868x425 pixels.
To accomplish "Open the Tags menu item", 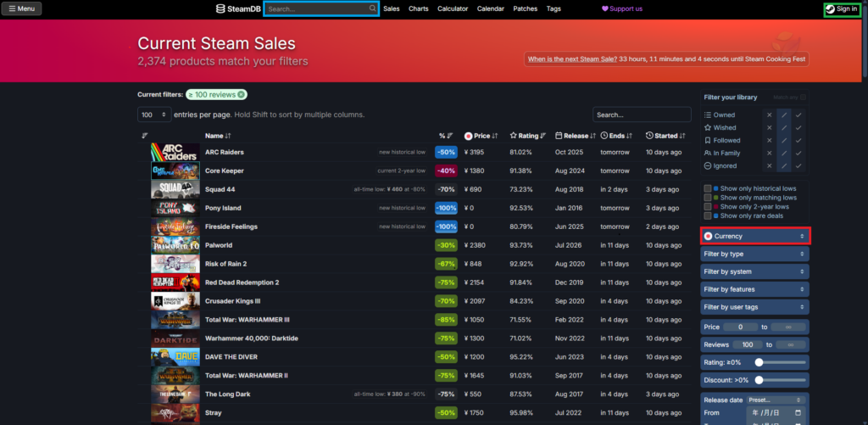I will (x=554, y=8).
